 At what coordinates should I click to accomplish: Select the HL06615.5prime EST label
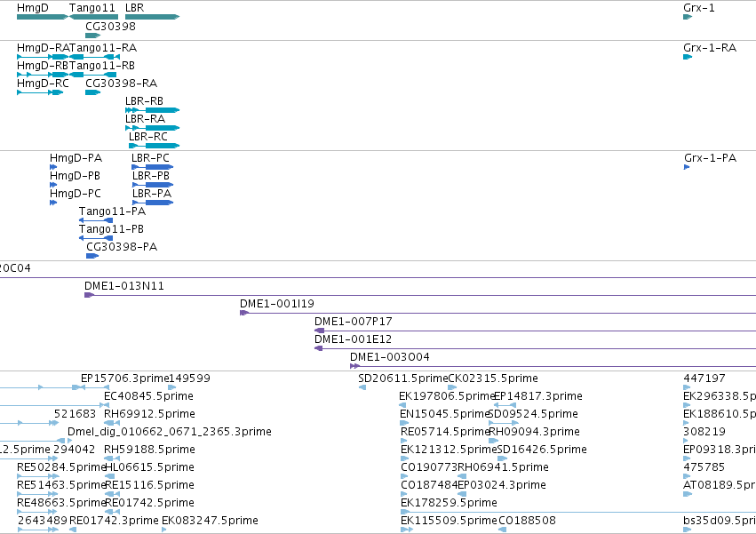(x=149, y=467)
